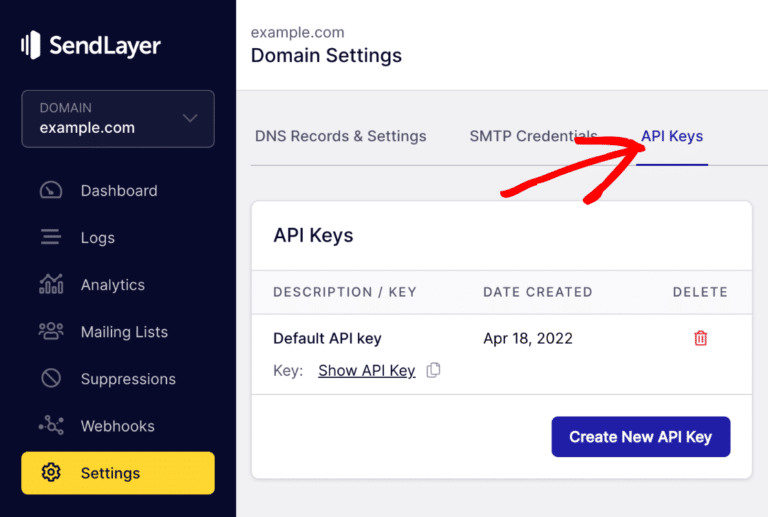Click the Mailing Lists people icon

click(51, 332)
